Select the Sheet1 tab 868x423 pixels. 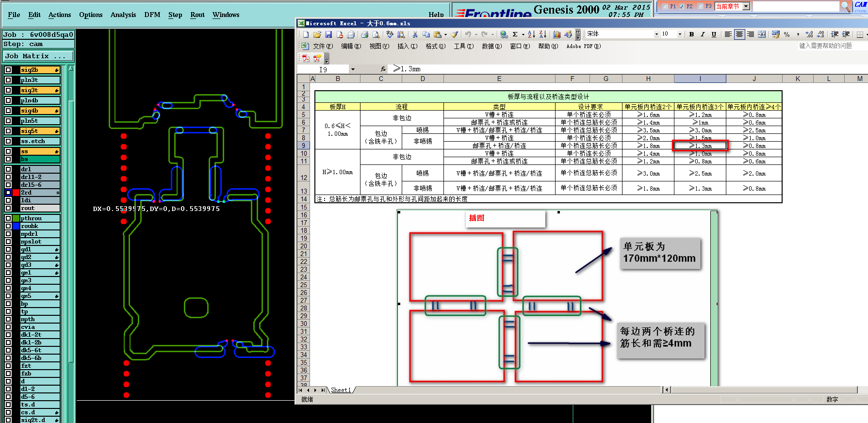pos(341,390)
